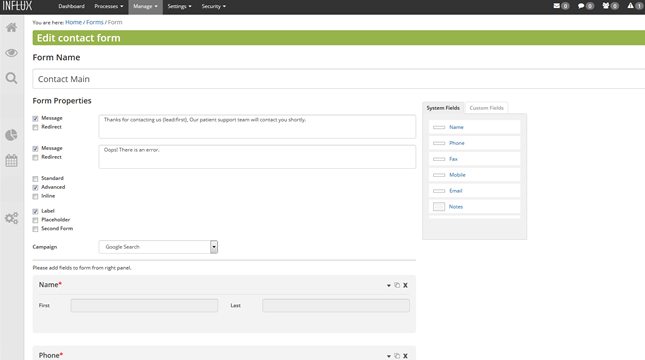Click the Name system field icon
This screenshot has width=645, height=360.
pyautogui.click(x=439, y=127)
